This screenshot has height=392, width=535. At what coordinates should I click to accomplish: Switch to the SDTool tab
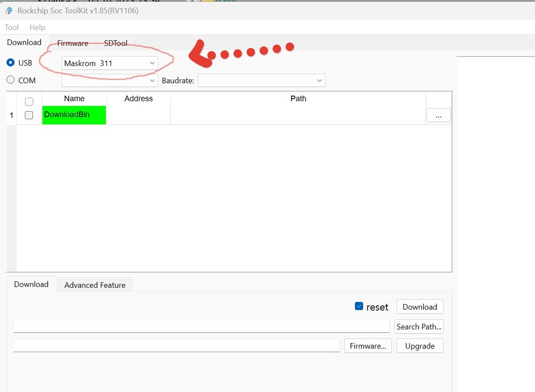pyautogui.click(x=115, y=43)
